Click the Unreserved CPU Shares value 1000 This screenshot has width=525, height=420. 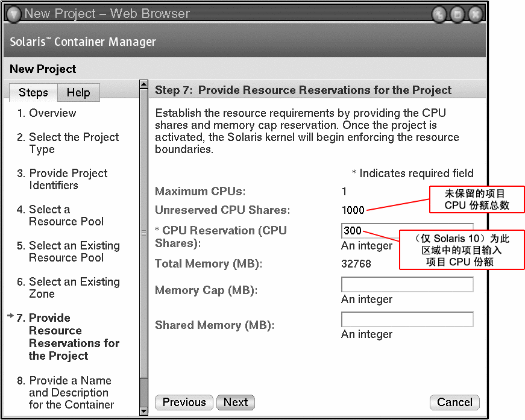353,210
